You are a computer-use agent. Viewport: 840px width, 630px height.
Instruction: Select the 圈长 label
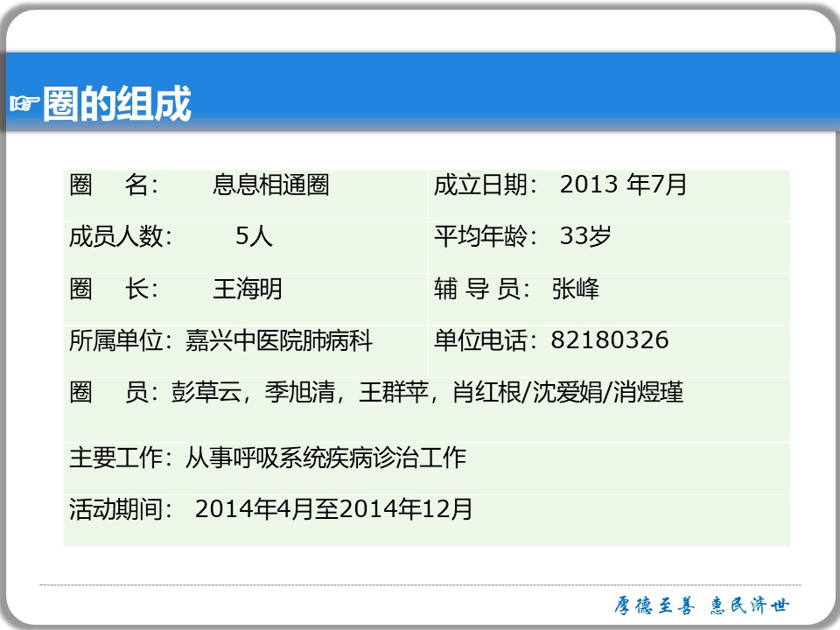coord(112,289)
